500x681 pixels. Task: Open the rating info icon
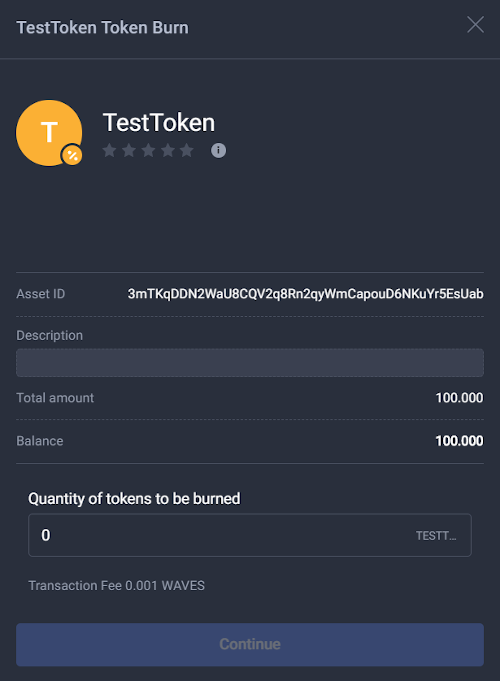click(219, 150)
